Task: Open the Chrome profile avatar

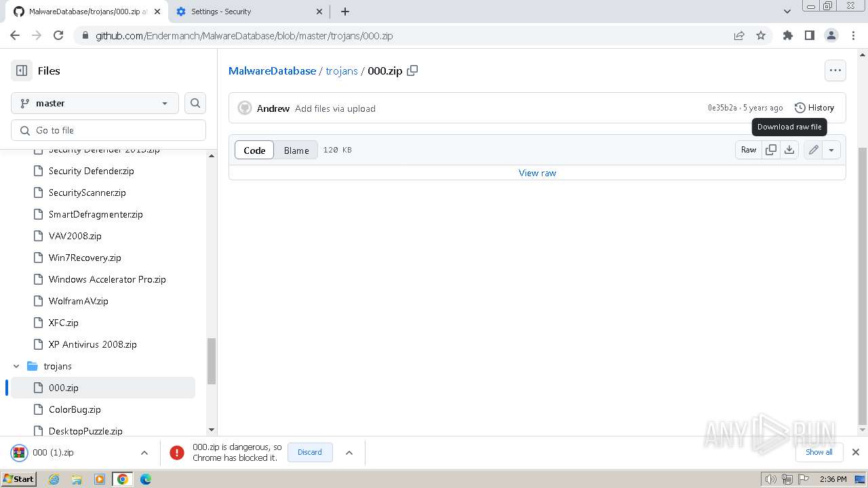Action: 831,36
